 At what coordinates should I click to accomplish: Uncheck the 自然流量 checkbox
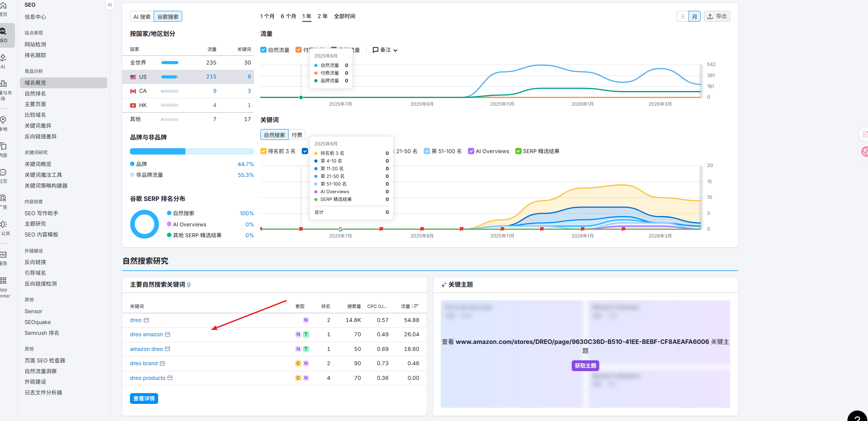[263, 50]
